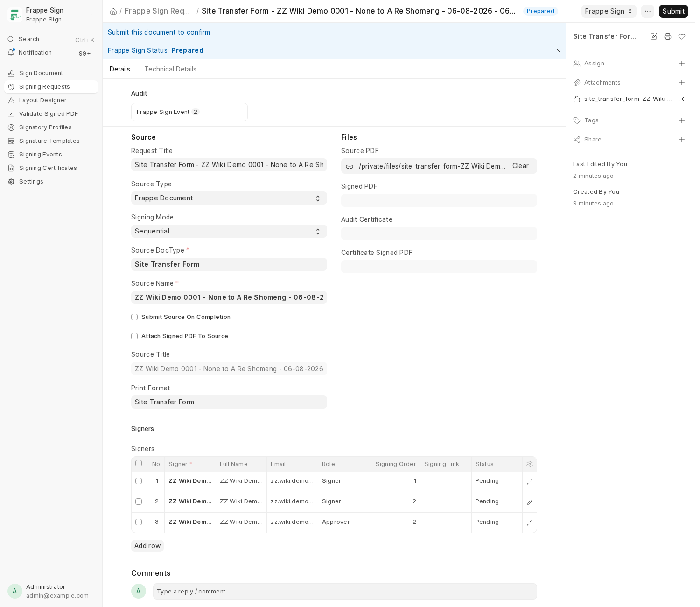Click the Source DocType field
The height and width of the screenshot is (607, 700).
coord(229,264)
